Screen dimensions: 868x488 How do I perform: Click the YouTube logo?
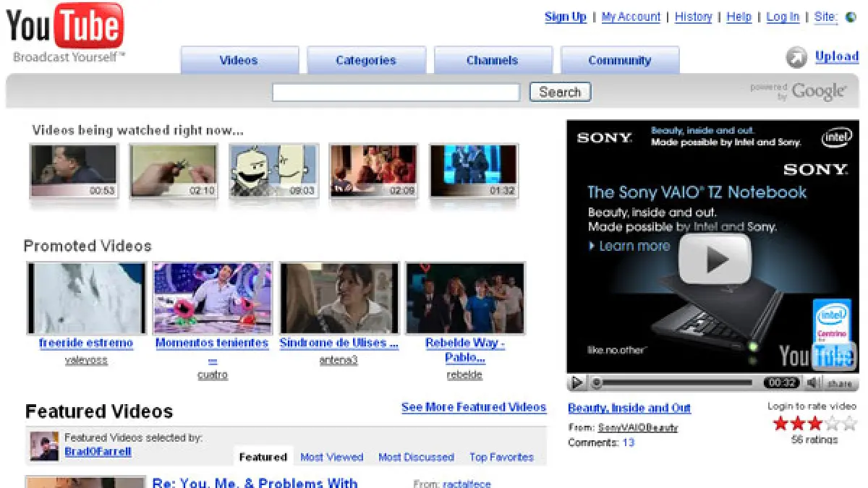(65, 29)
